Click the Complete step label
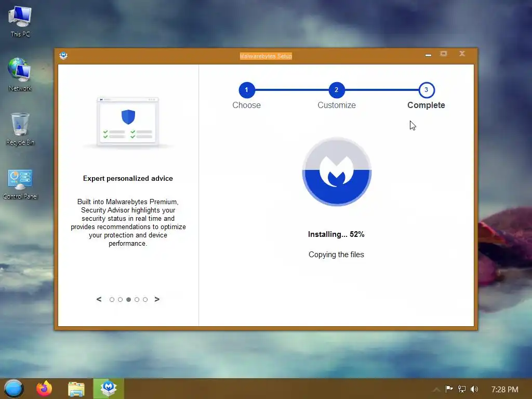The image size is (532, 399). coord(426,105)
